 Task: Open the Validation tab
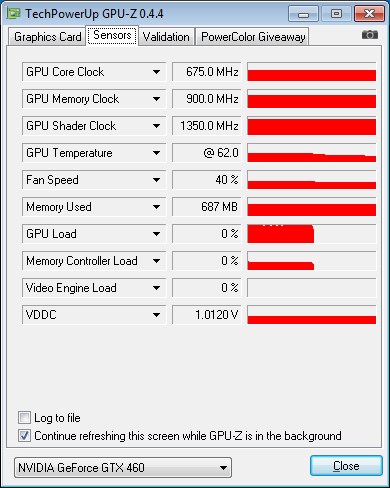click(166, 37)
